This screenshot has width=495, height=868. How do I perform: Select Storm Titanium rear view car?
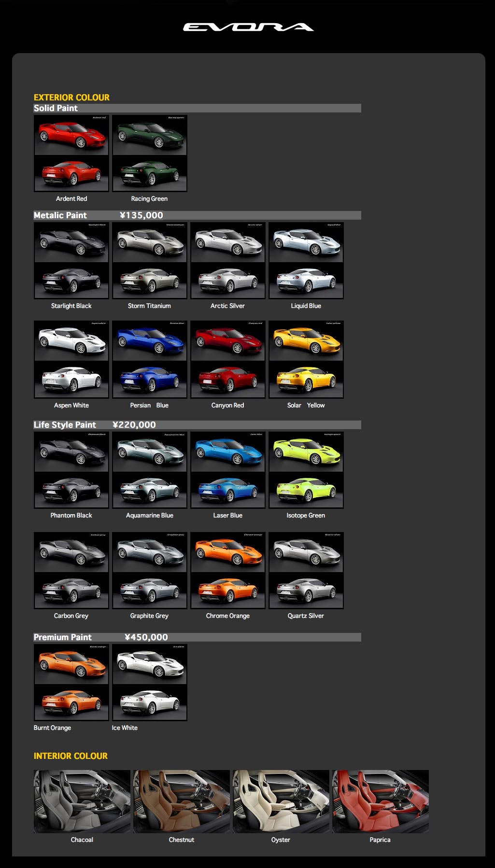[x=150, y=280]
